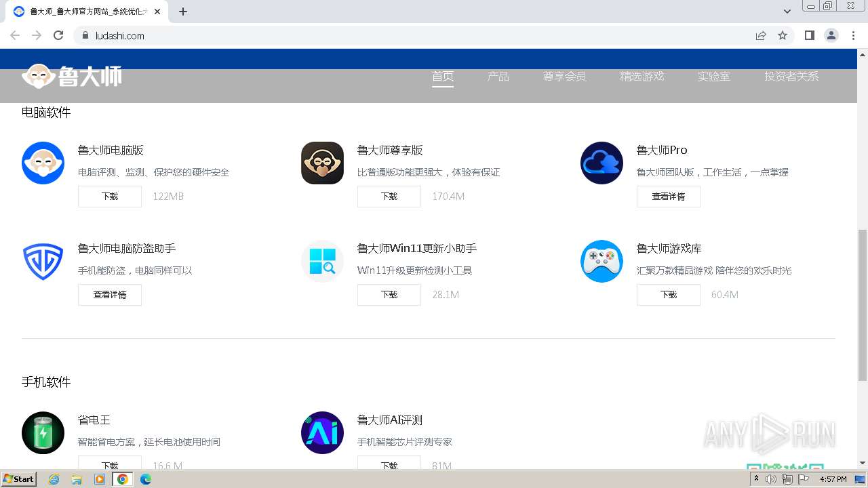Open 实验室 navigation item

(714, 77)
